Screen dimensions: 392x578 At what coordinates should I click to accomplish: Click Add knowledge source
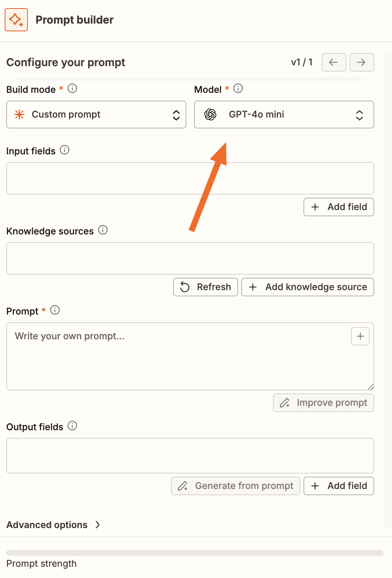tap(307, 287)
